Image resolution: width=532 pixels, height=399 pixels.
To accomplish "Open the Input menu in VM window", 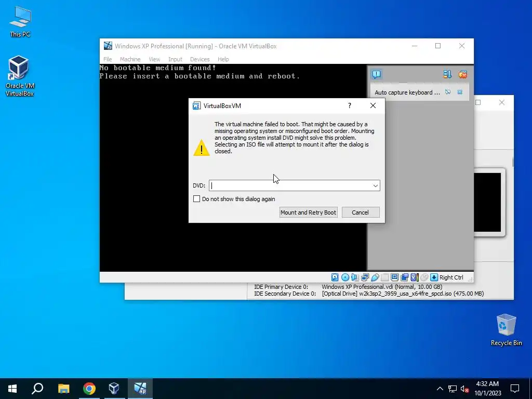I will pyautogui.click(x=175, y=59).
